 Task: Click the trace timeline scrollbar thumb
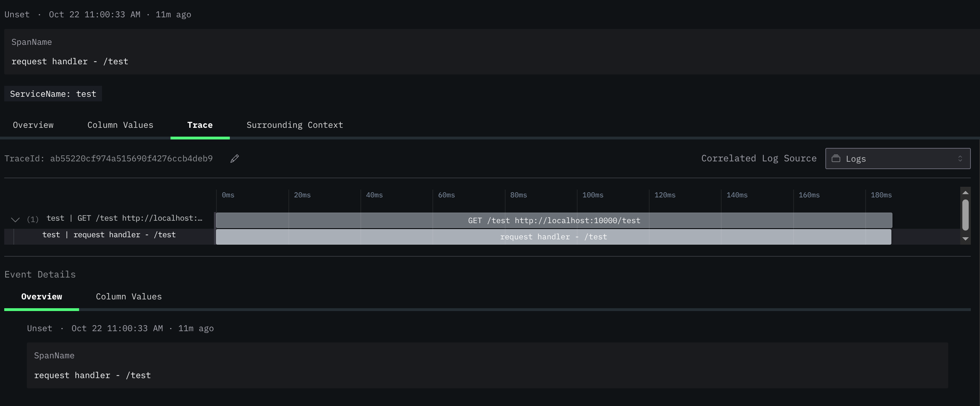point(965,215)
